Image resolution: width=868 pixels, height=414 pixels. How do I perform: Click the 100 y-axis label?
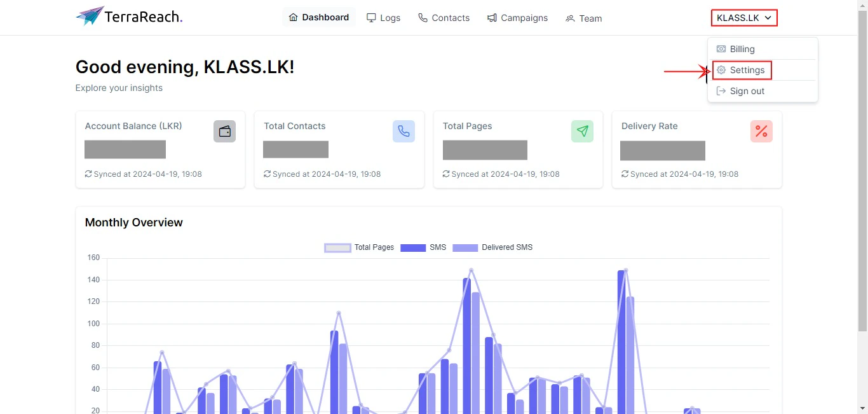pyautogui.click(x=93, y=324)
